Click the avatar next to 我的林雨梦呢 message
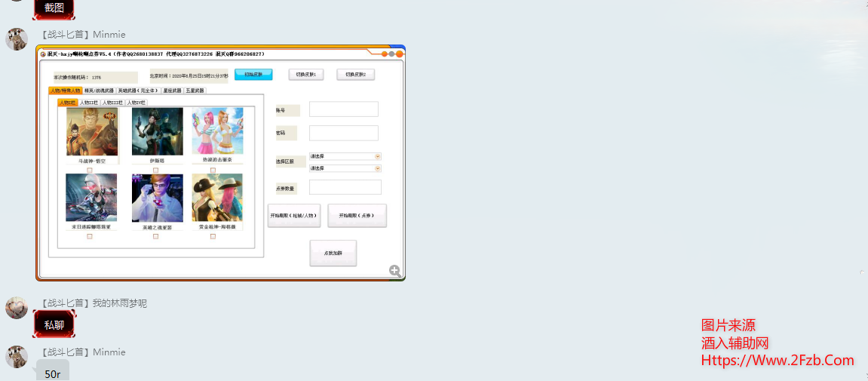The image size is (868, 381). (x=17, y=307)
